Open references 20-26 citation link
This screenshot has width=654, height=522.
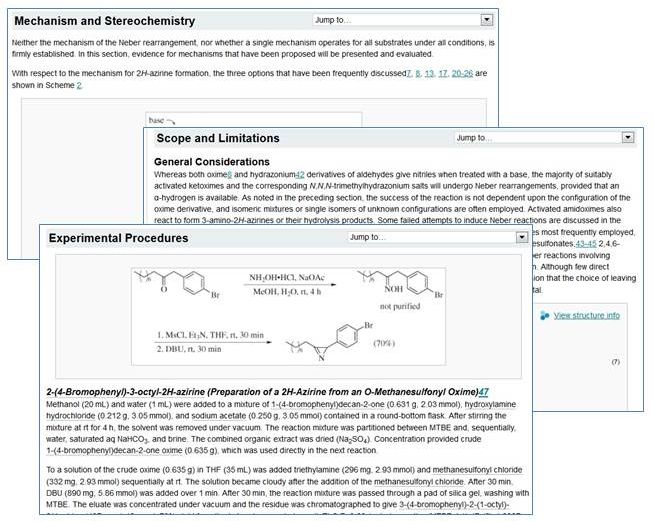(462, 73)
